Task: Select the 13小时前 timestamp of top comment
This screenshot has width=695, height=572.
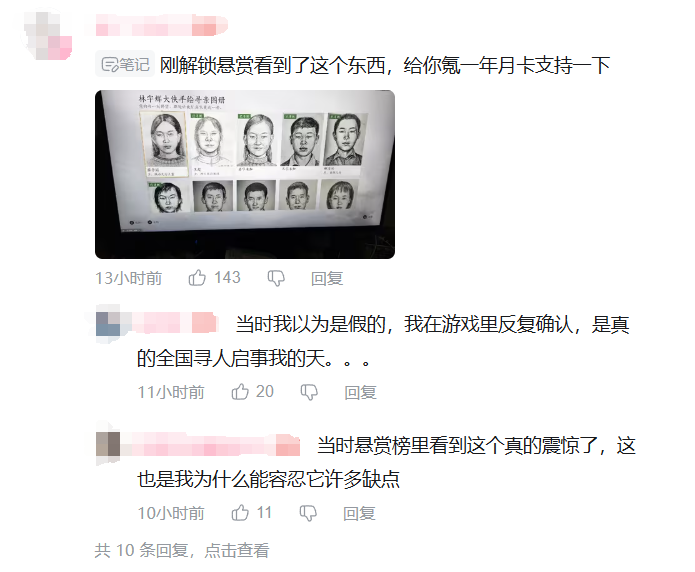Action: [129, 278]
